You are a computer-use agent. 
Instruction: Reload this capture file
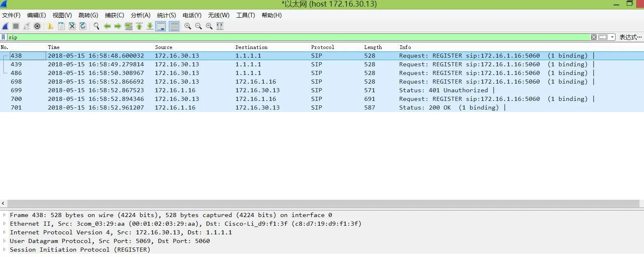coord(83,26)
